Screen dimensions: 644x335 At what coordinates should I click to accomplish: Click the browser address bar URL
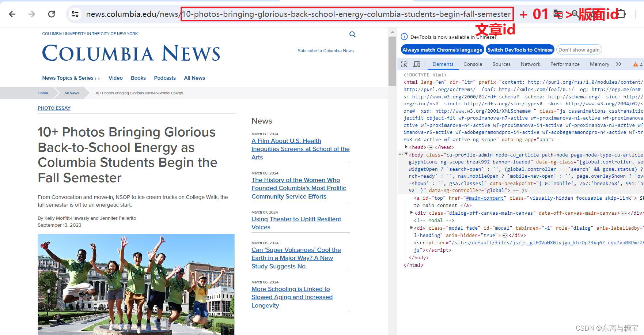298,14
